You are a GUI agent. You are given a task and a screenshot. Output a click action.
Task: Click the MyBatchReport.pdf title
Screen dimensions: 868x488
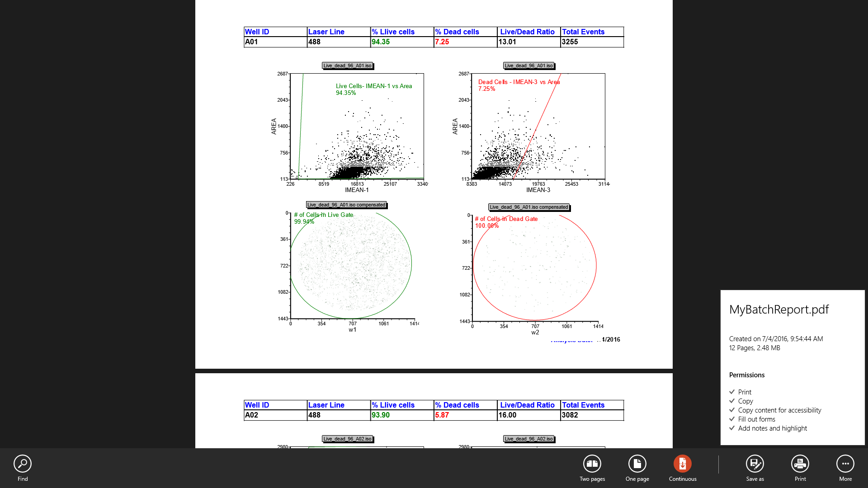tap(778, 310)
